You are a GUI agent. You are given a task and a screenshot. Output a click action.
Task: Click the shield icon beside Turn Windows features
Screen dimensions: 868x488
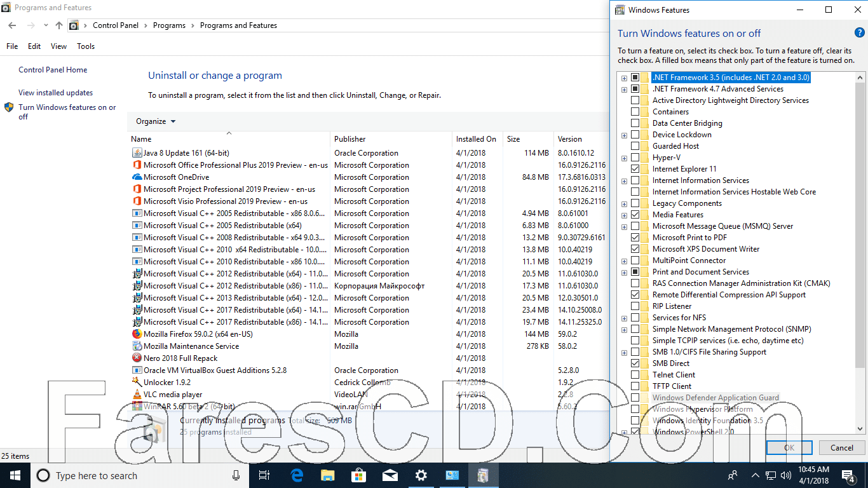(9, 107)
